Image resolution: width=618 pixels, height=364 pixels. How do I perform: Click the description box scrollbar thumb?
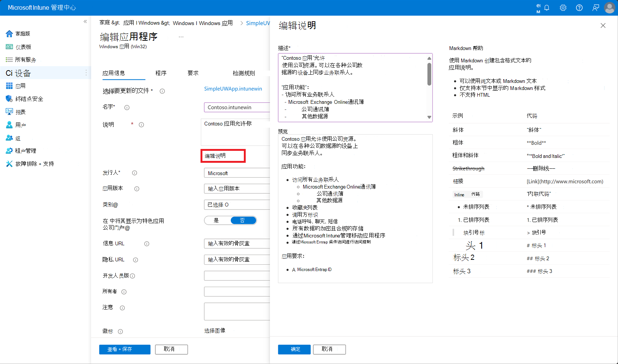pyautogui.click(x=429, y=74)
